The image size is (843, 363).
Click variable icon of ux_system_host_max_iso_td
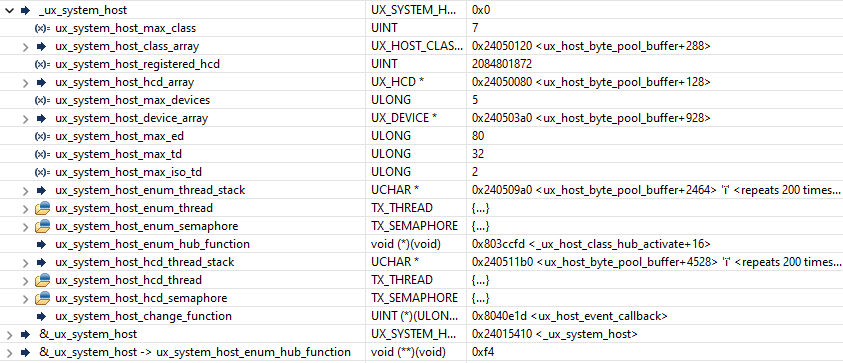coord(42,172)
